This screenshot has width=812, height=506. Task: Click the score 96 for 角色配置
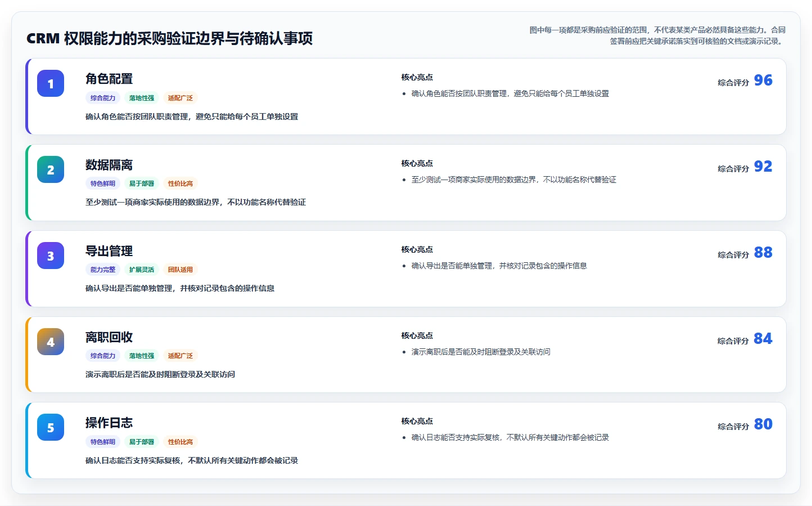(x=763, y=80)
